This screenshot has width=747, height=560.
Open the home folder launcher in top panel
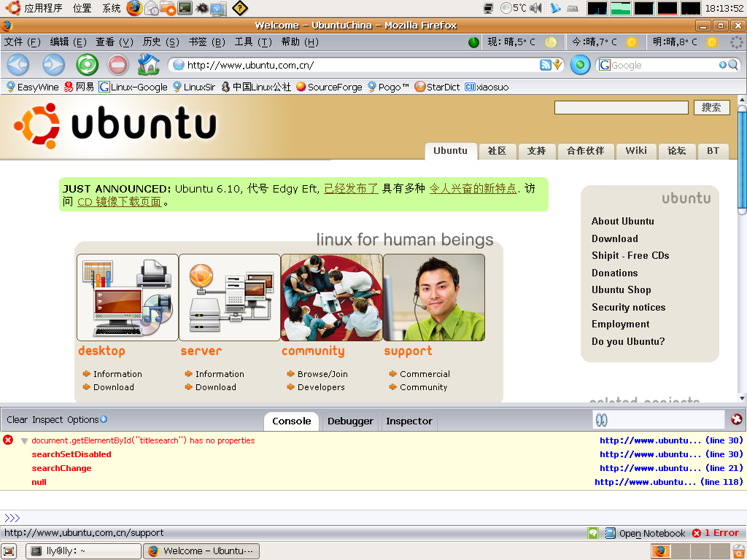pyautogui.click(x=169, y=8)
